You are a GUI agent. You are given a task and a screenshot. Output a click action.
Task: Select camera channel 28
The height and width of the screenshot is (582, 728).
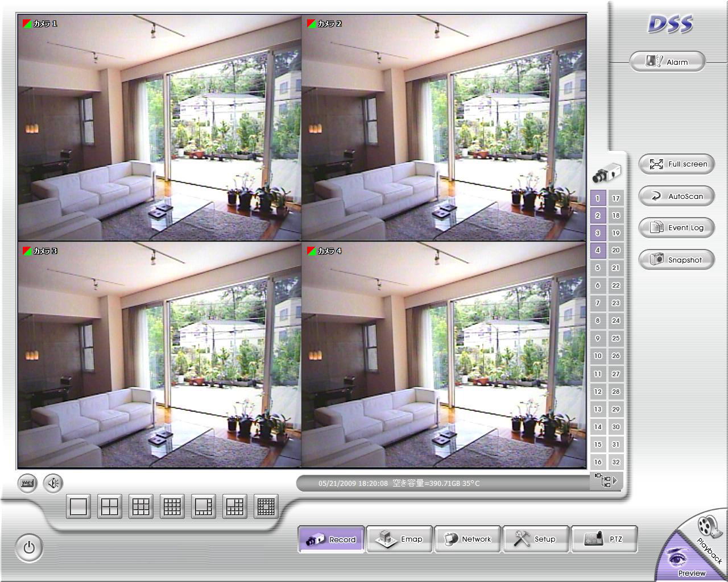click(x=616, y=392)
